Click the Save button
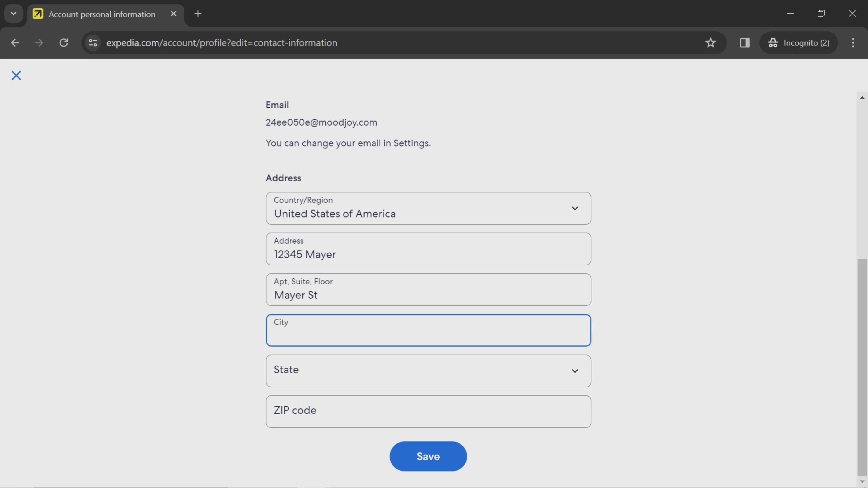 [x=428, y=456]
